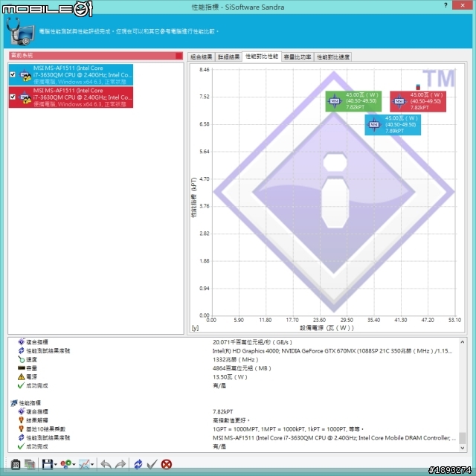
Task: Click the details list scrollbar thumb
Action: point(463,438)
